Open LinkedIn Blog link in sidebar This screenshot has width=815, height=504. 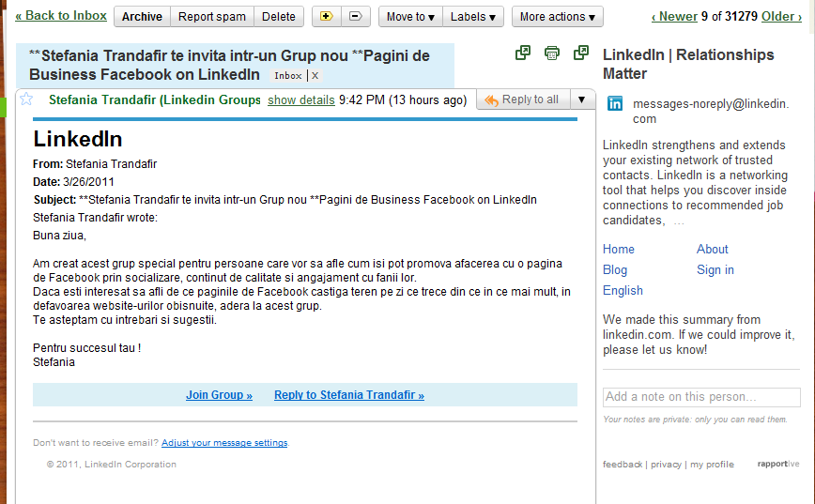click(x=615, y=270)
